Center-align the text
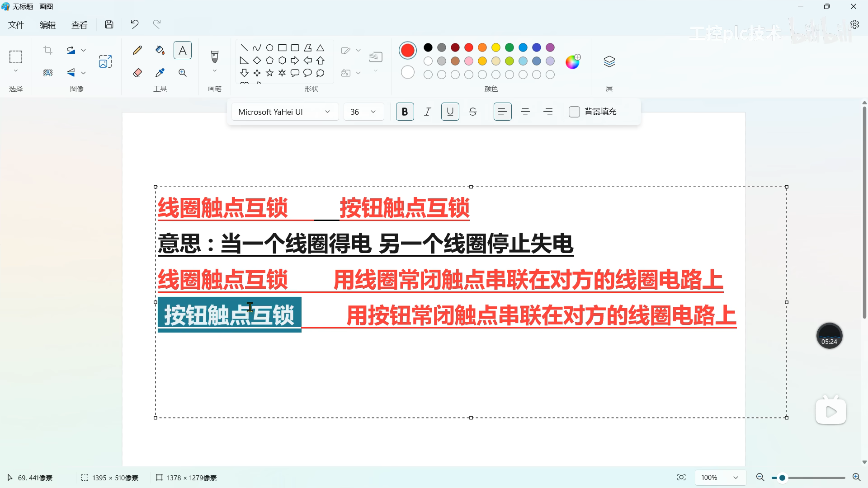Viewport: 868px width, 488px height. [525, 112]
